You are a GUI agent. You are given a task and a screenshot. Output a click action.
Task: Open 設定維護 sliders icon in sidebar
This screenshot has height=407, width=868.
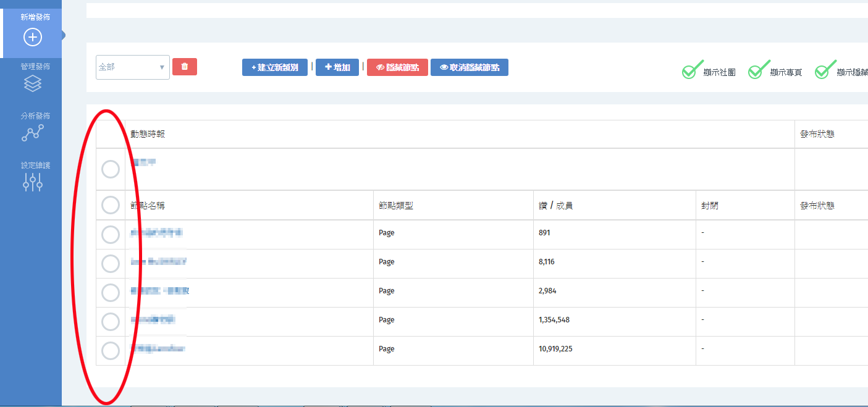[32, 182]
